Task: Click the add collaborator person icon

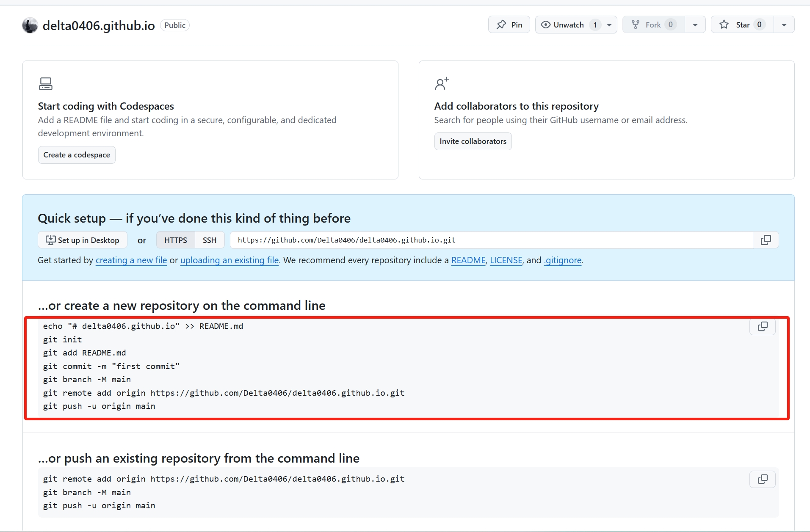Action: pyautogui.click(x=442, y=83)
